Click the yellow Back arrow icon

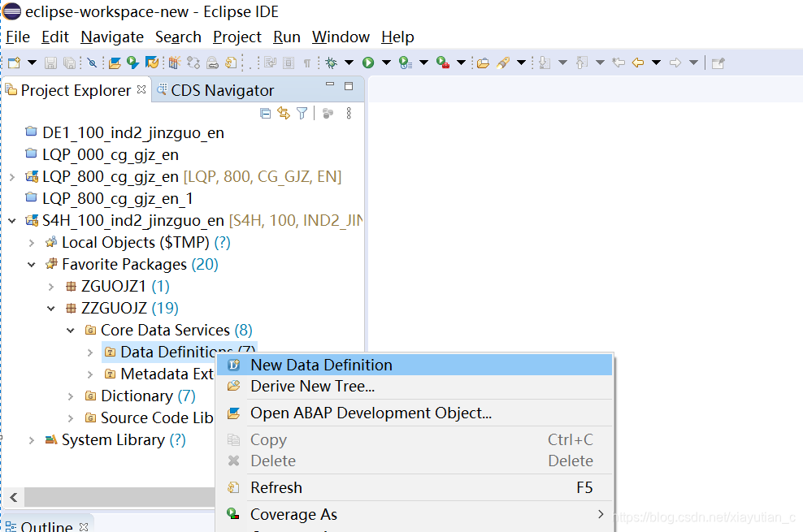point(638,63)
